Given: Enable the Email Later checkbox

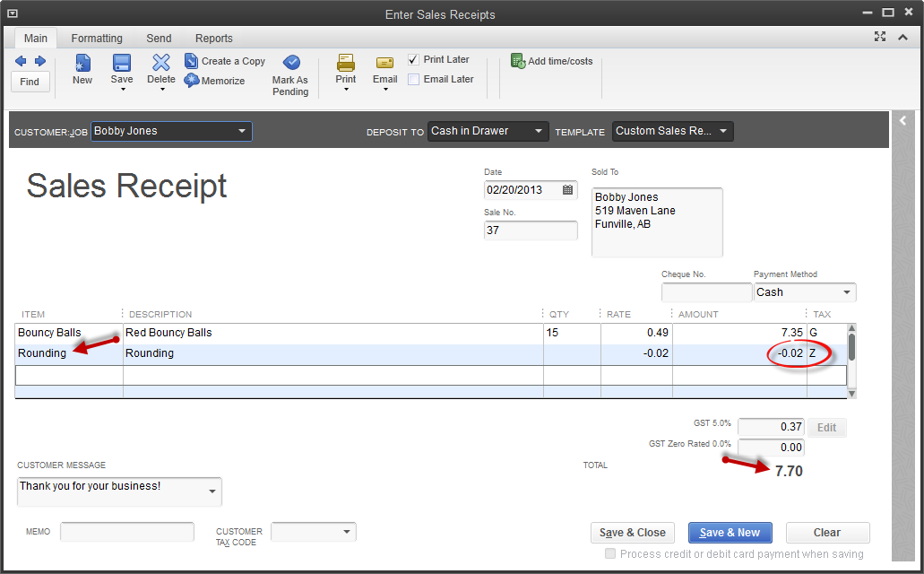Looking at the screenshot, I should pyautogui.click(x=413, y=79).
